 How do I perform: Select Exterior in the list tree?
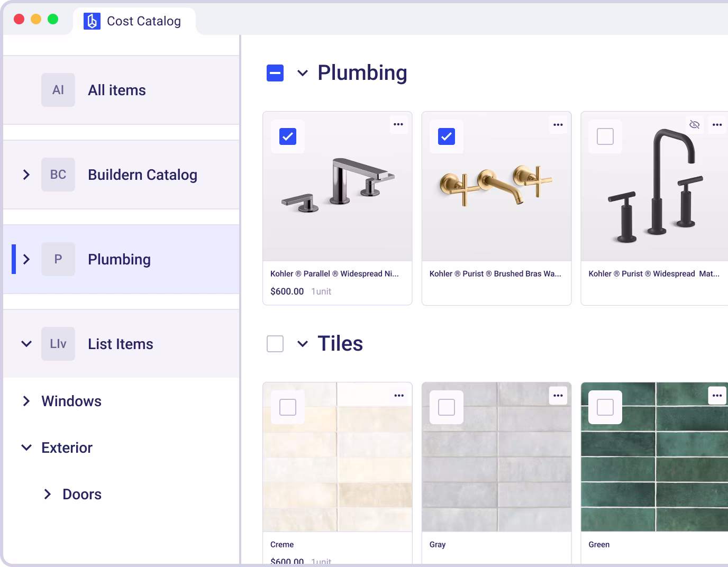(x=67, y=447)
